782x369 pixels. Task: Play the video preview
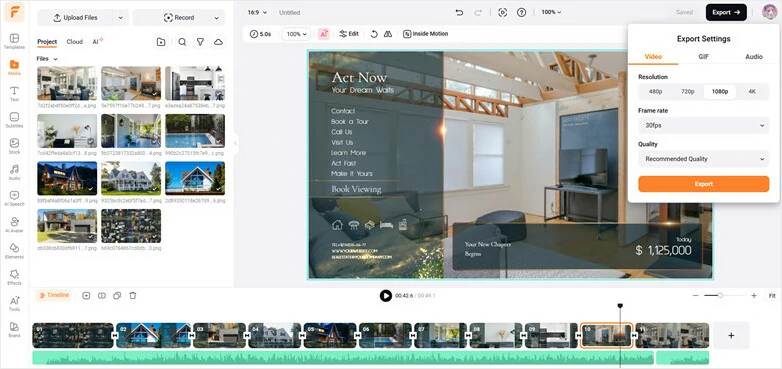(386, 296)
